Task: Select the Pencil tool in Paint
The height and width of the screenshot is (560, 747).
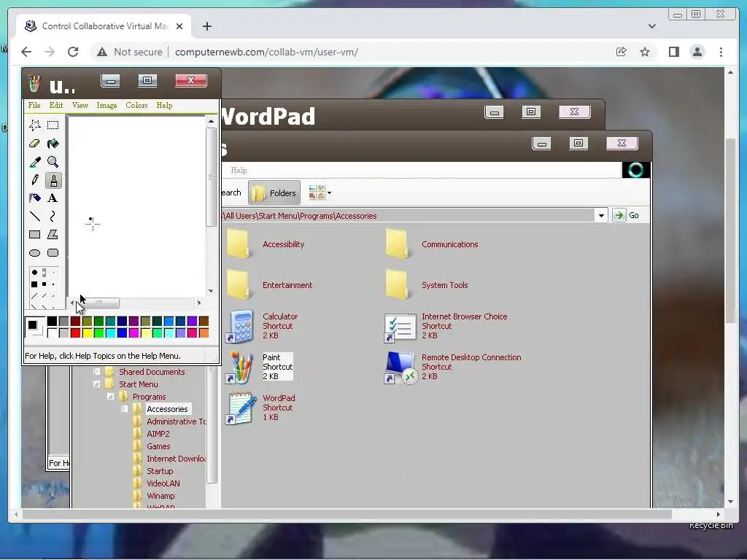Action: (35, 180)
